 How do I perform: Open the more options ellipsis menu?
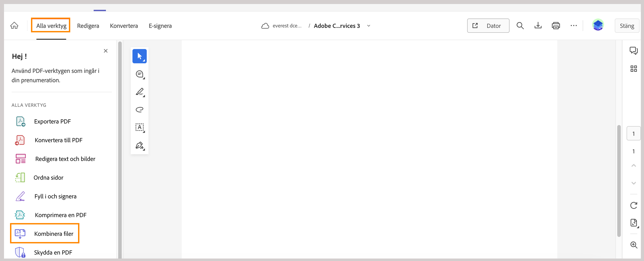[574, 25]
